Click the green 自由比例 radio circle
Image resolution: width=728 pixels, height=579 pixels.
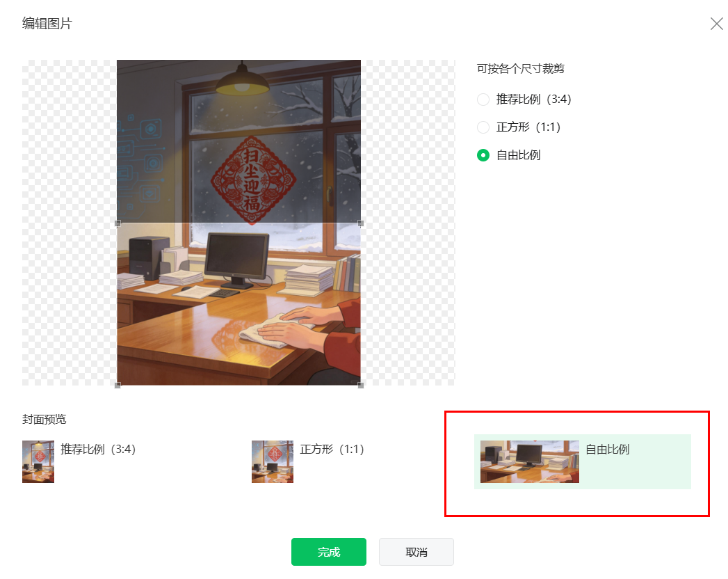tap(483, 155)
